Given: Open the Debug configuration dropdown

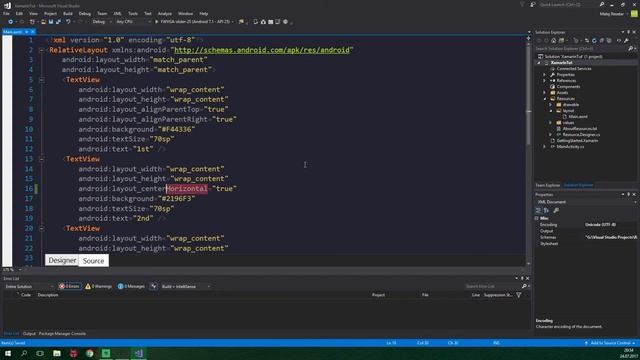Looking at the screenshot, I should click(x=102, y=22).
